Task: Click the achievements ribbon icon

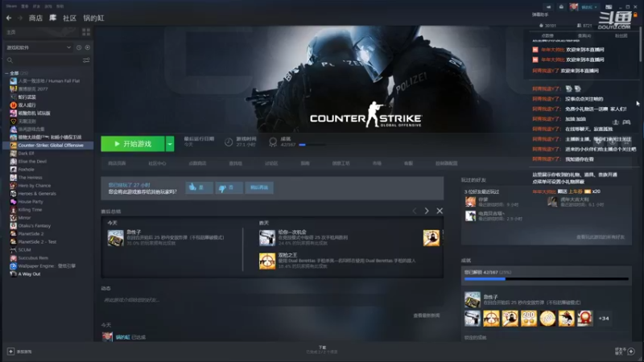Action: point(273,142)
